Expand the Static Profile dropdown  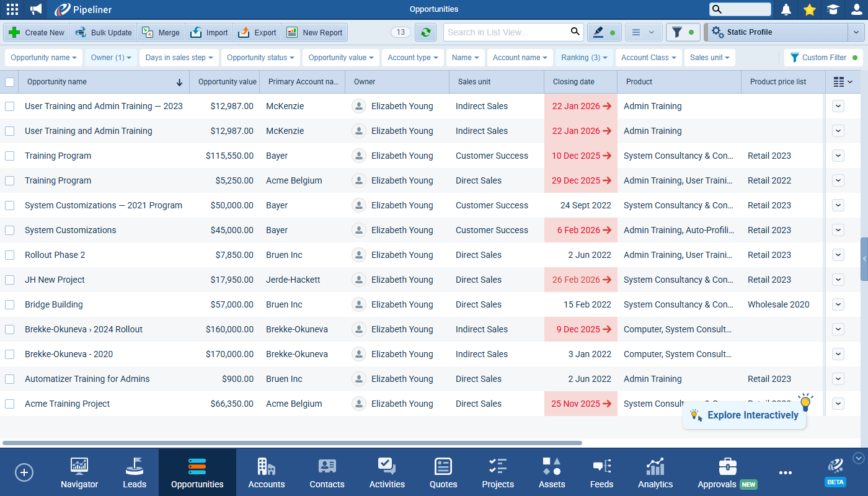pos(856,32)
